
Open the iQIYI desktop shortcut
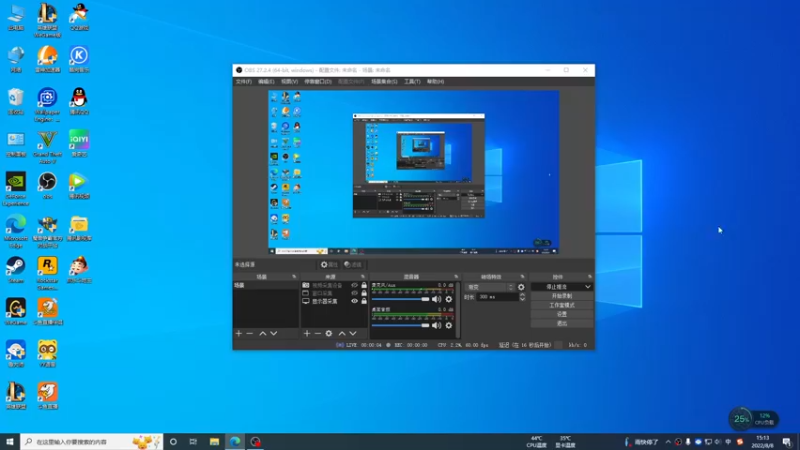(x=79, y=143)
